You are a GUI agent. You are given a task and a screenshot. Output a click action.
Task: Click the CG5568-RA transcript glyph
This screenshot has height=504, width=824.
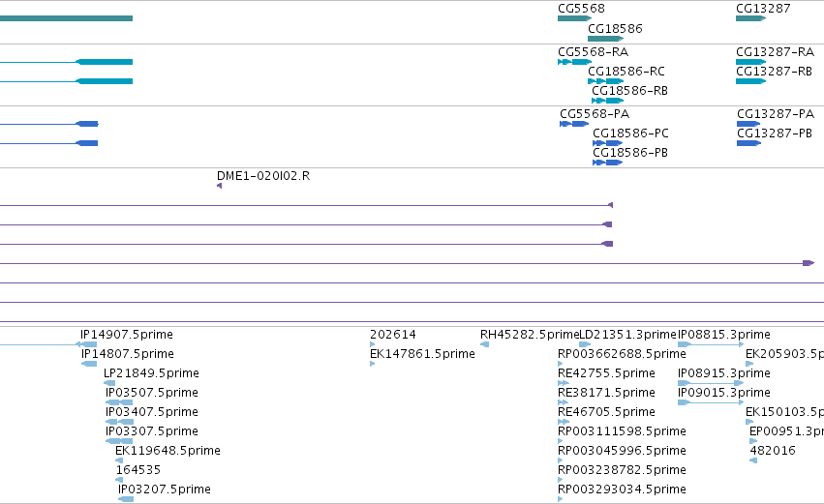pyautogui.click(x=574, y=62)
